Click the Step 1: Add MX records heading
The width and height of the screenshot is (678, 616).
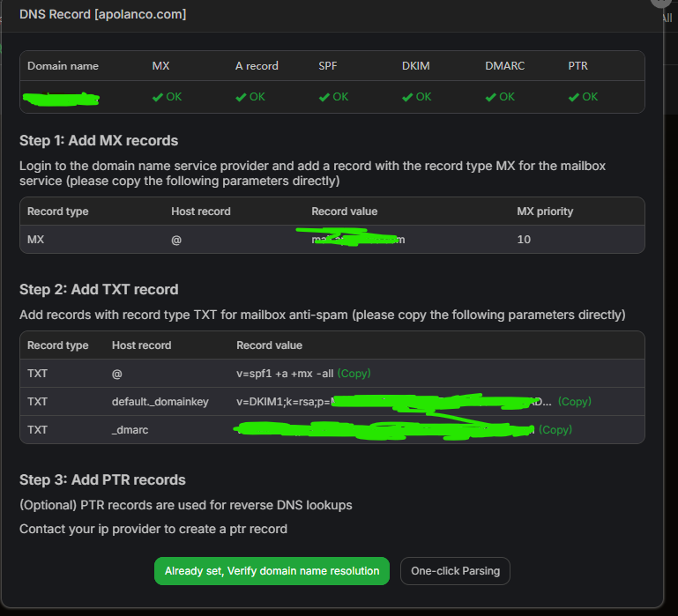point(99,141)
